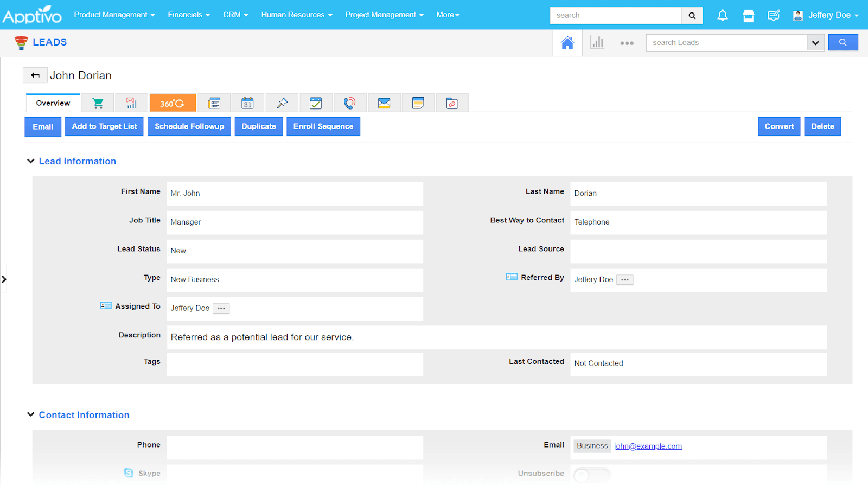Click the global search input field
This screenshot has width=868, height=492.
pyautogui.click(x=616, y=15)
